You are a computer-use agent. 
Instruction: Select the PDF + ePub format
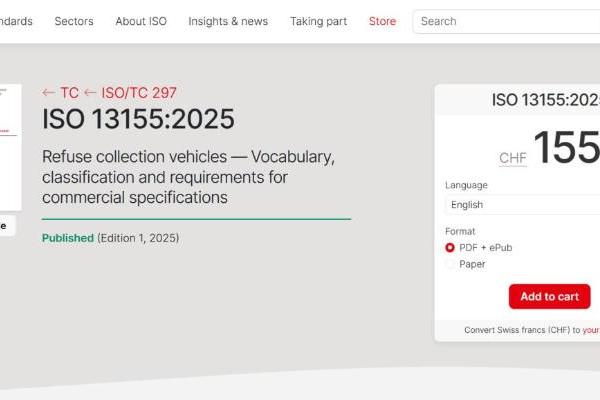tap(450, 247)
